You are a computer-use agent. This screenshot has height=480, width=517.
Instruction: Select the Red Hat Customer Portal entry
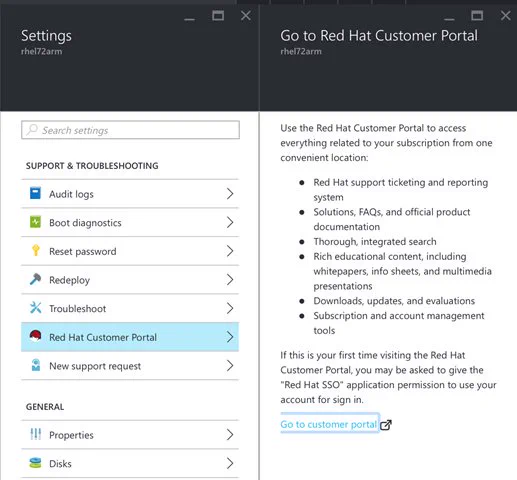pos(130,337)
